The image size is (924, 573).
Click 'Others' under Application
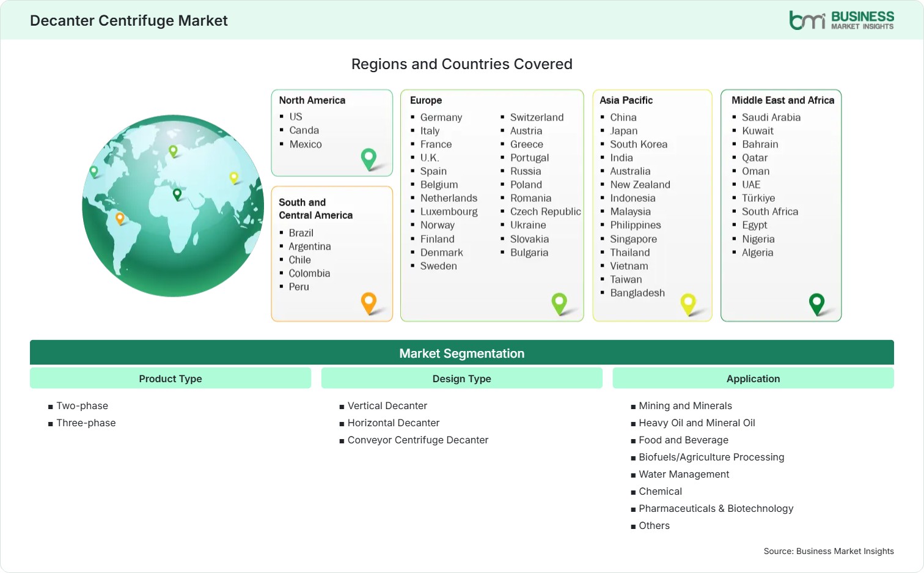point(654,526)
